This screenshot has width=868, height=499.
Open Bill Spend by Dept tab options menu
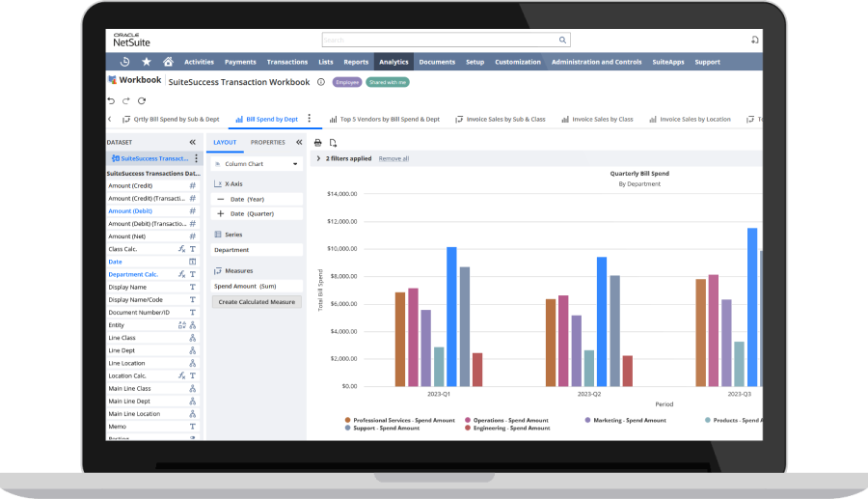[310, 119]
